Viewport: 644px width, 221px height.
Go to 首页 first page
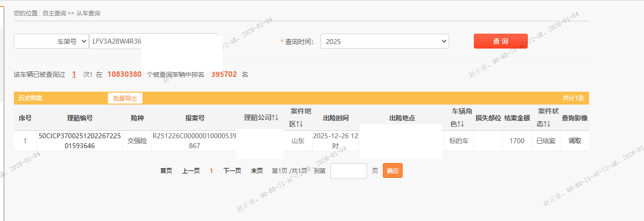click(x=166, y=171)
